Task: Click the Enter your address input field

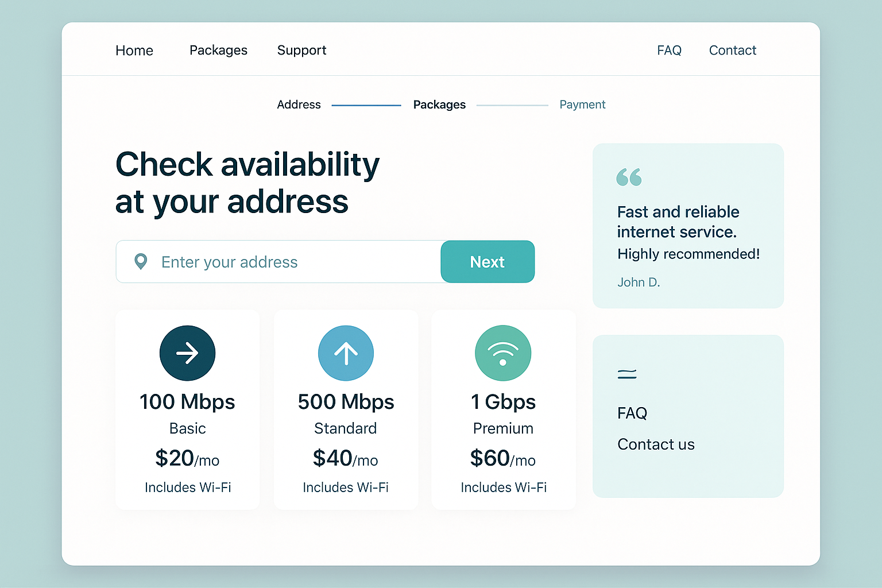Action: 258,262
